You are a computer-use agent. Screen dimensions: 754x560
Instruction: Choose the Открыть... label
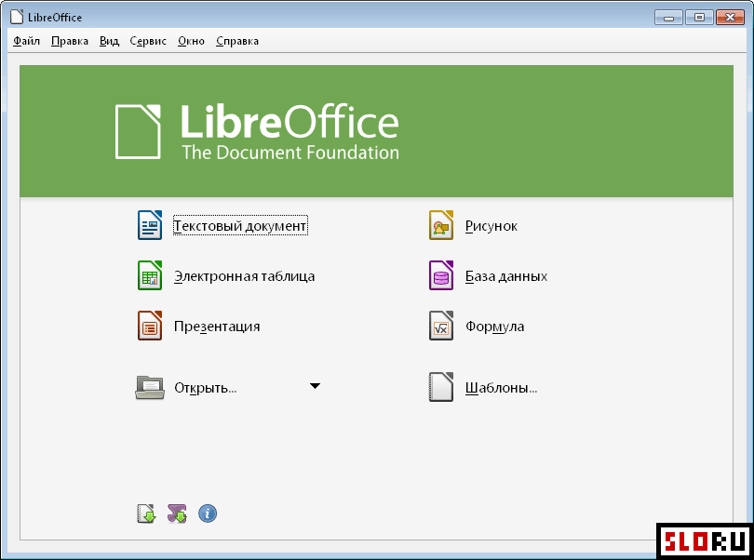[206, 387]
